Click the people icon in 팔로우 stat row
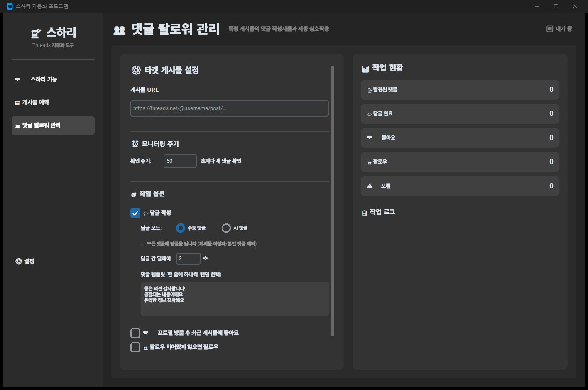The height and width of the screenshot is (390, 588). pyautogui.click(x=370, y=163)
